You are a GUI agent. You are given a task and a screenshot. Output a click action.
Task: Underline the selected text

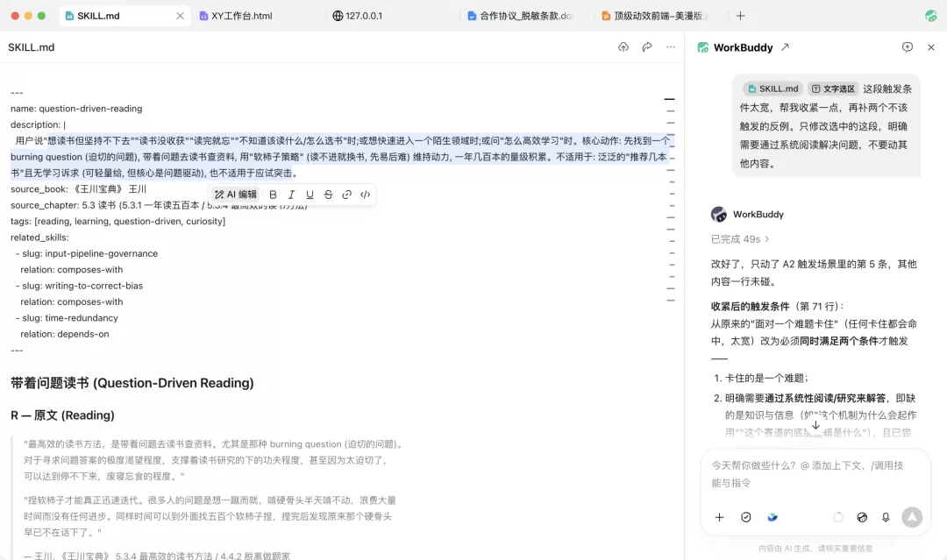[x=310, y=195]
